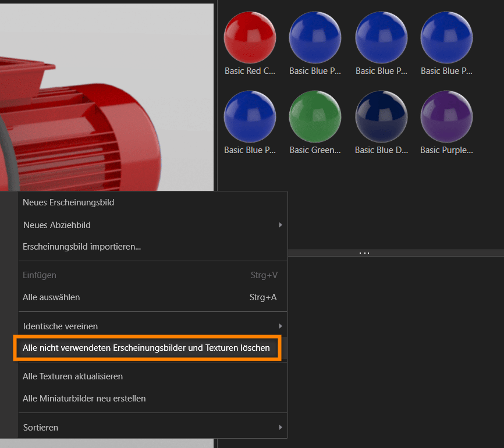Select the blue sphere left of the green one
The height and width of the screenshot is (448, 504).
250,116
